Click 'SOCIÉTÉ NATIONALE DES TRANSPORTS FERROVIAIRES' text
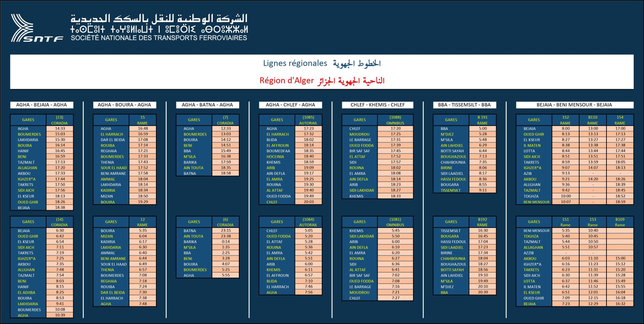This screenshot has width=644, height=324. point(159,38)
